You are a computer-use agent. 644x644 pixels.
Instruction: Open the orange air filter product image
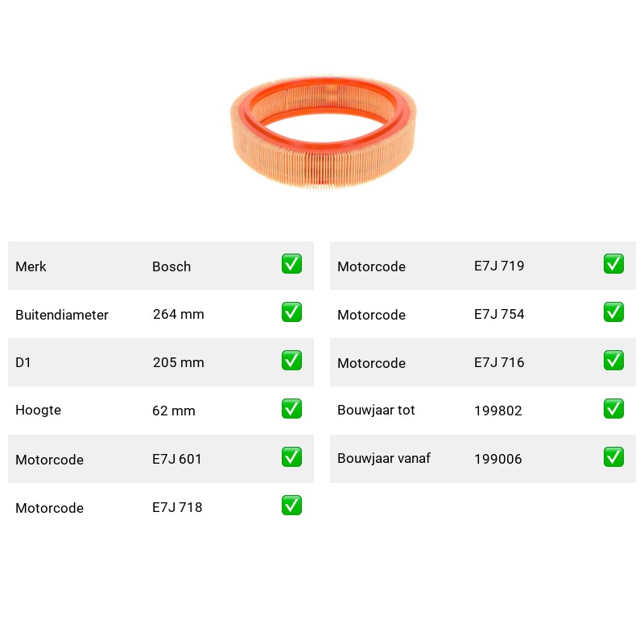coord(324,132)
